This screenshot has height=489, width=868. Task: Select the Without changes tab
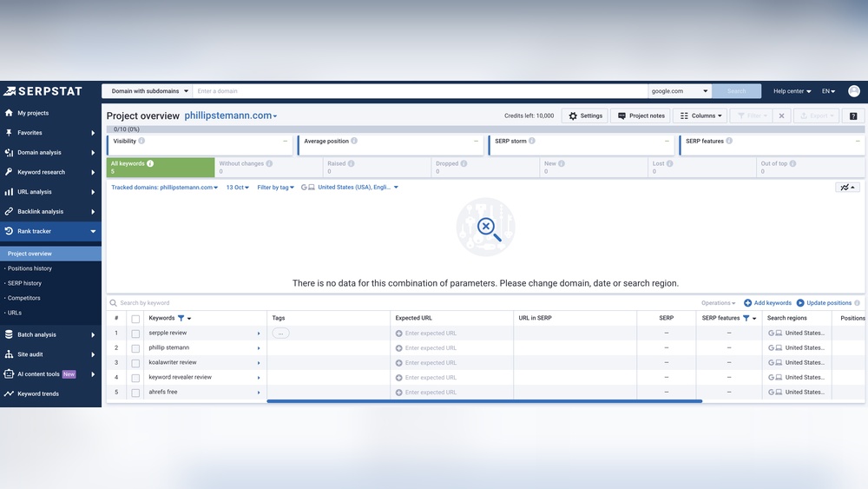tap(268, 168)
